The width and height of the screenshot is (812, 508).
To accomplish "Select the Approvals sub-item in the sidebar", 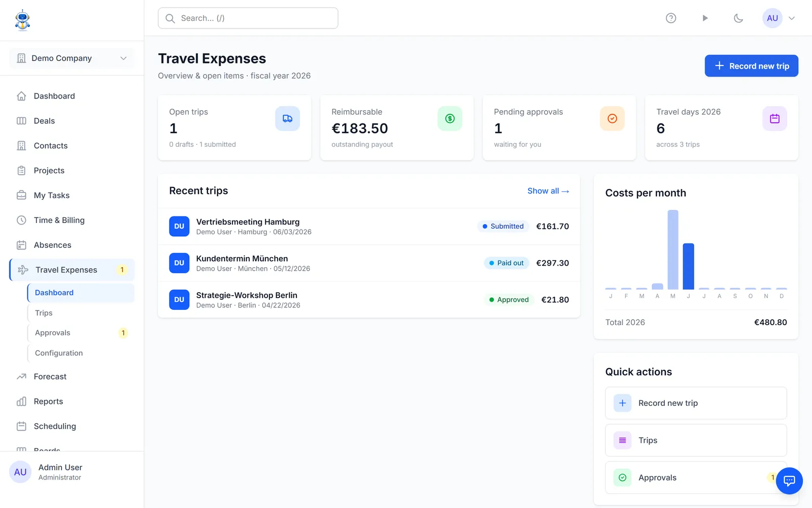I will 81,333.
